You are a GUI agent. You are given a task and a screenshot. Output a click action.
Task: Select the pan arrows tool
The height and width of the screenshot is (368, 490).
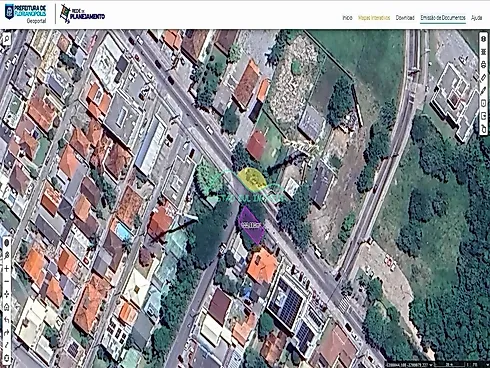pyautogui.click(x=7, y=294)
